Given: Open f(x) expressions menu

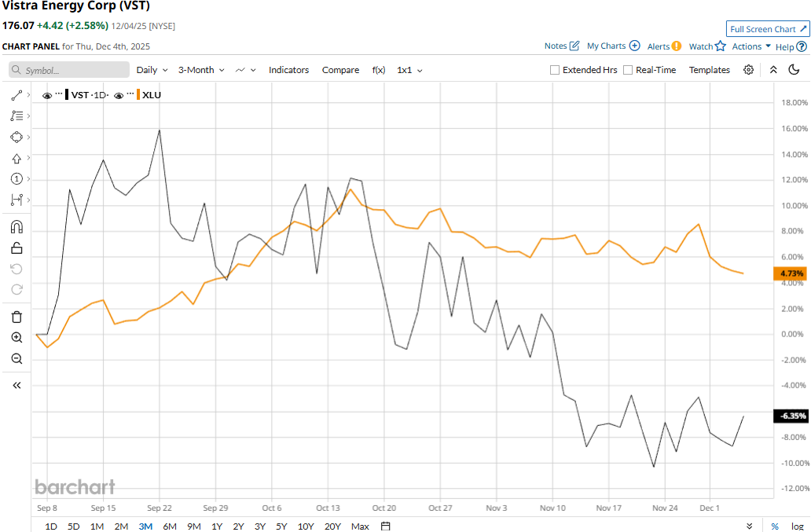Looking at the screenshot, I should coord(379,70).
